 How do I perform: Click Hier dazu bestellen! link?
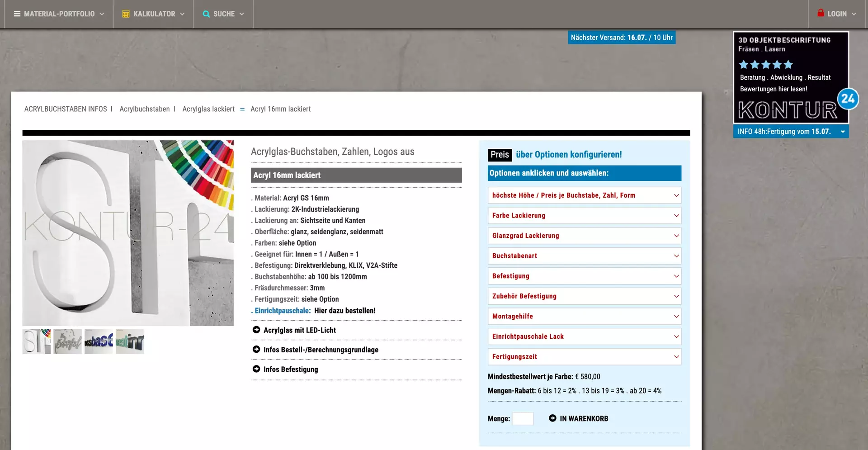pyautogui.click(x=345, y=311)
